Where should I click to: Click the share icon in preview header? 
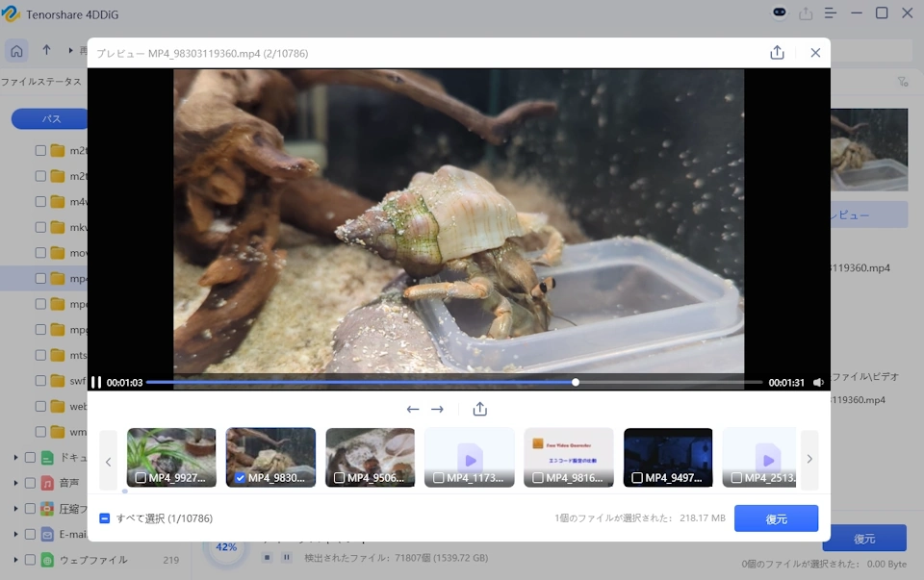777,53
